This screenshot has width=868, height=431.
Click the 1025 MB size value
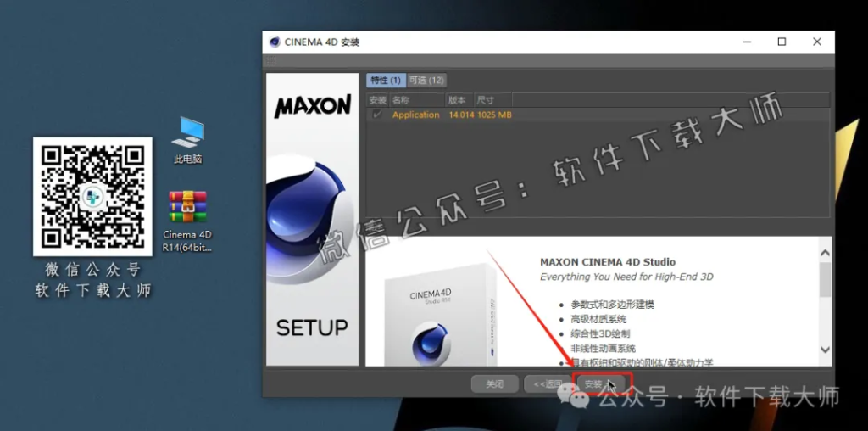(494, 115)
